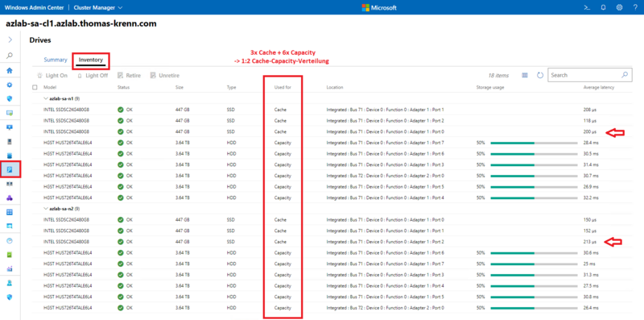Open the Cluster Manager dropdown
The height and width of the screenshot is (320, 644).
click(x=97, y=7)
